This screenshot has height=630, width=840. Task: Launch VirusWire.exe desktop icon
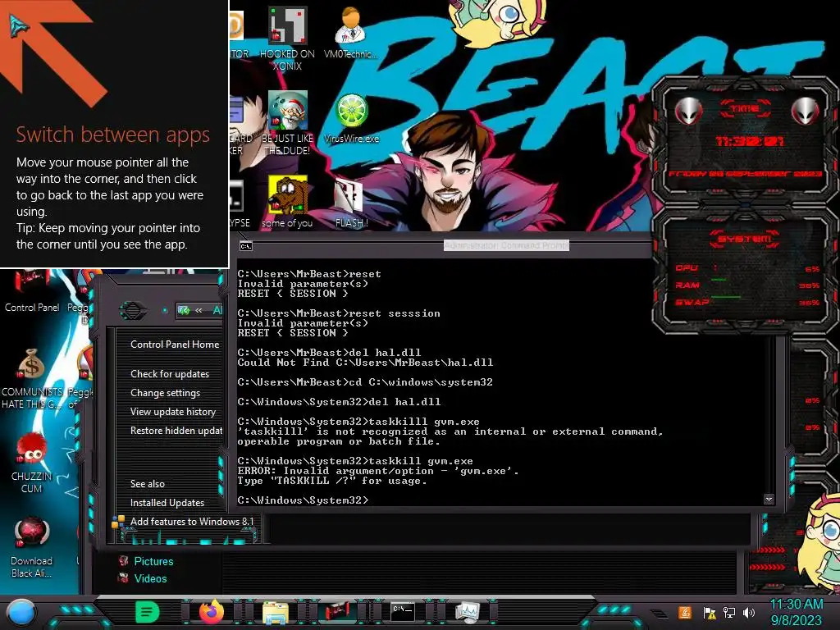click(351, 119)
